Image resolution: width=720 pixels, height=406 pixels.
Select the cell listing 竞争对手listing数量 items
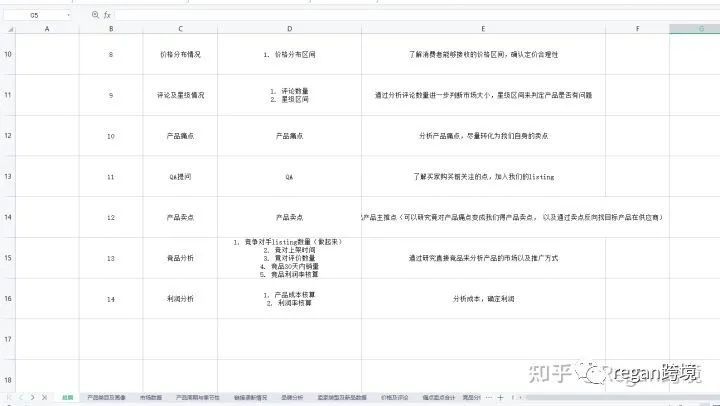(290, 258)
